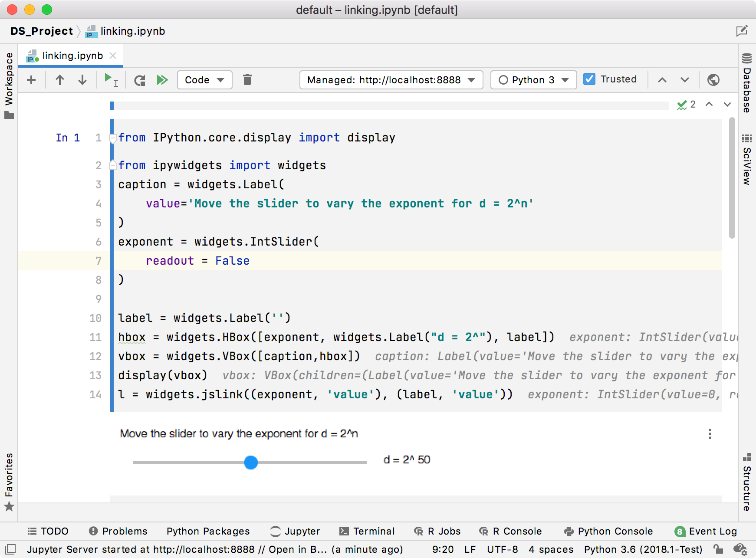Click the inspector icon in status bar
This screenshot has height=558, width=756.
(740, 549)
